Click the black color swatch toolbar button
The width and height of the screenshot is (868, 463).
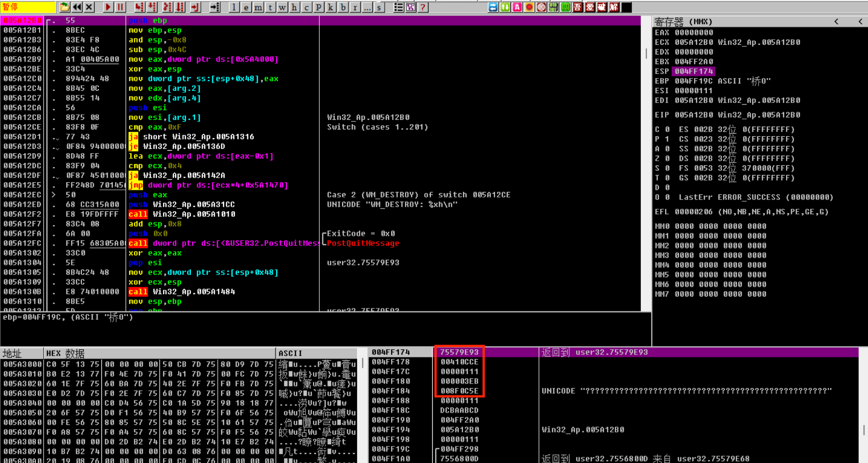click(626, 7)
